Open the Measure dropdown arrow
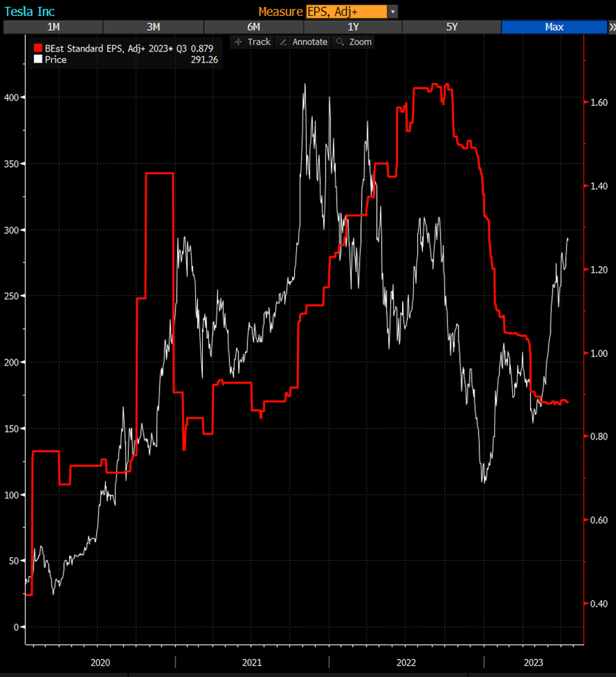616x677 pixels. [x=393, y=12]
